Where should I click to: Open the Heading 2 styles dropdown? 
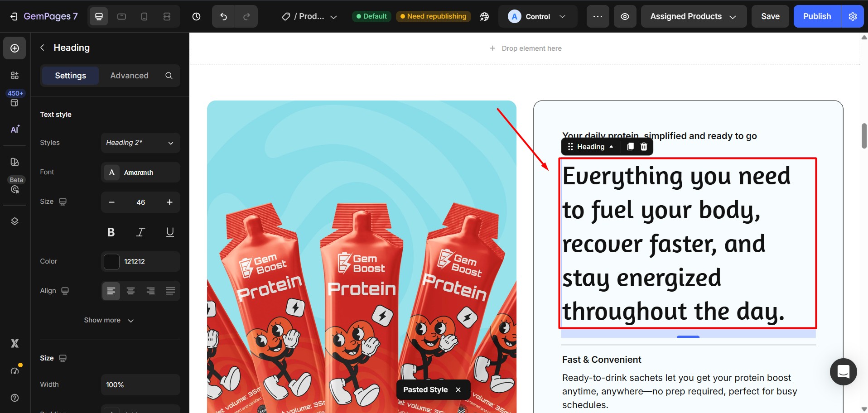(140, 143)
